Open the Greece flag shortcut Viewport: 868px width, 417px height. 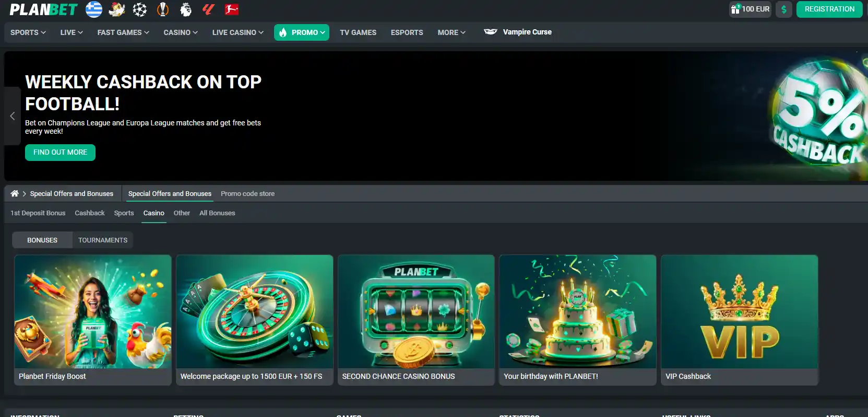click(94, 9)
